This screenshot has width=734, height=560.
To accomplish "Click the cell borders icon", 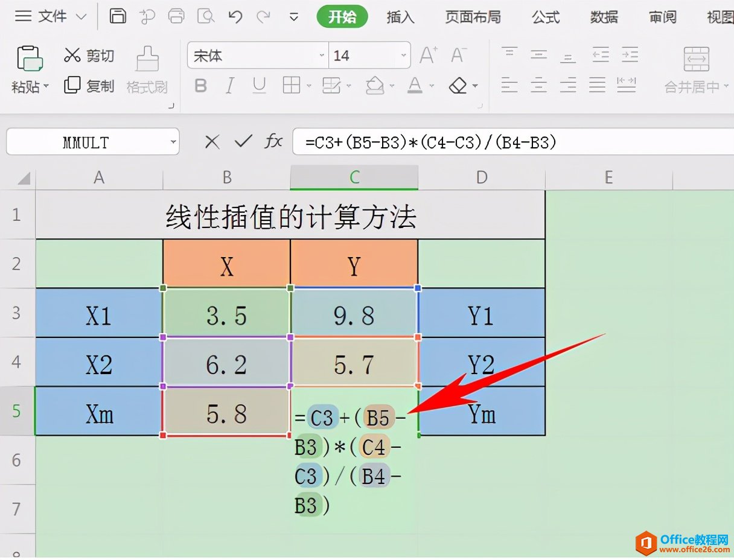I will tap(292, 86).
